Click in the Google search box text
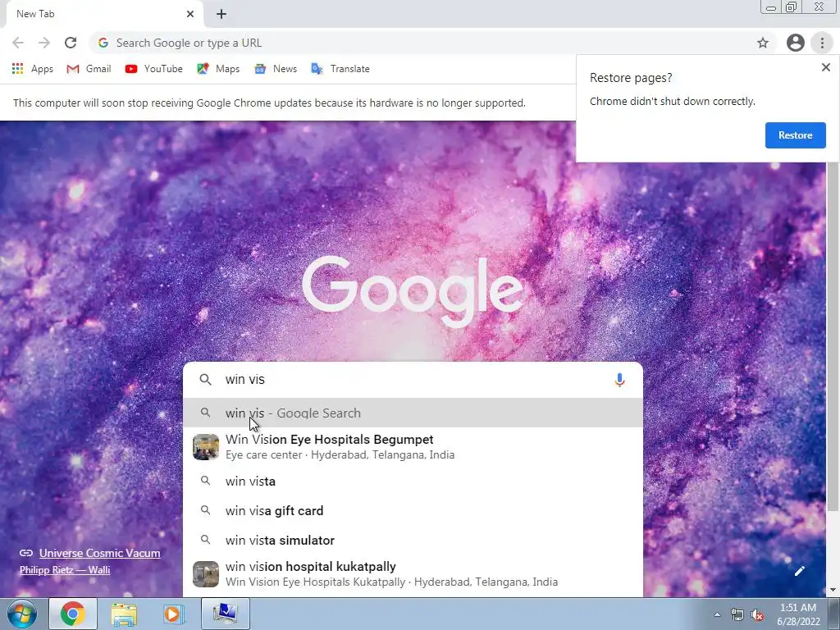Image resolution: width=840 pixels, height=630 pixels. [413, 379]
